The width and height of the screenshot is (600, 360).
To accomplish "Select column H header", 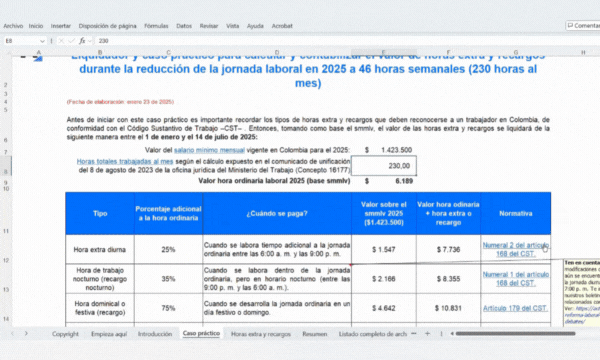I will pyautogui.click(x=583, y=52).
